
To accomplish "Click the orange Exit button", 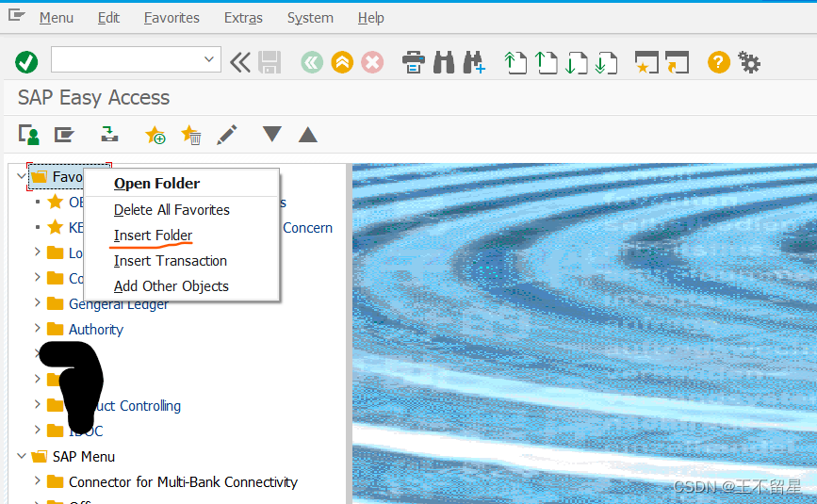I will coord(342,62).
